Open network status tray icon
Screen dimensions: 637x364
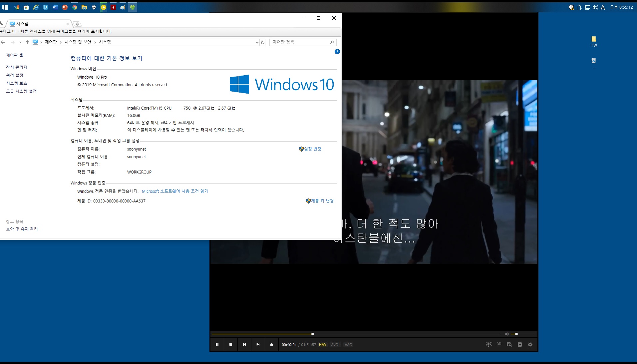click(587, 7)
